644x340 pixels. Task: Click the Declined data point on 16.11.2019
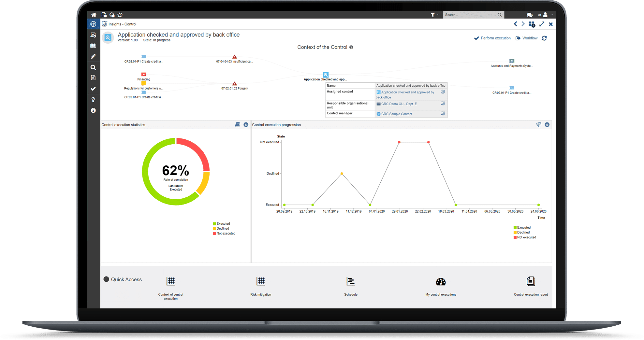pos(342,174)
